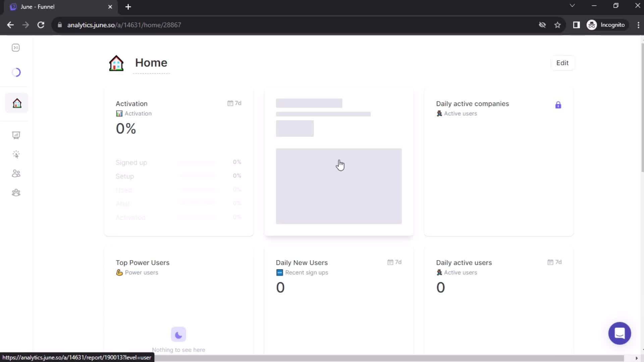Click the lock icon on Daily active companies
Viewport: 644px width, 362px height.
point(558,105)
